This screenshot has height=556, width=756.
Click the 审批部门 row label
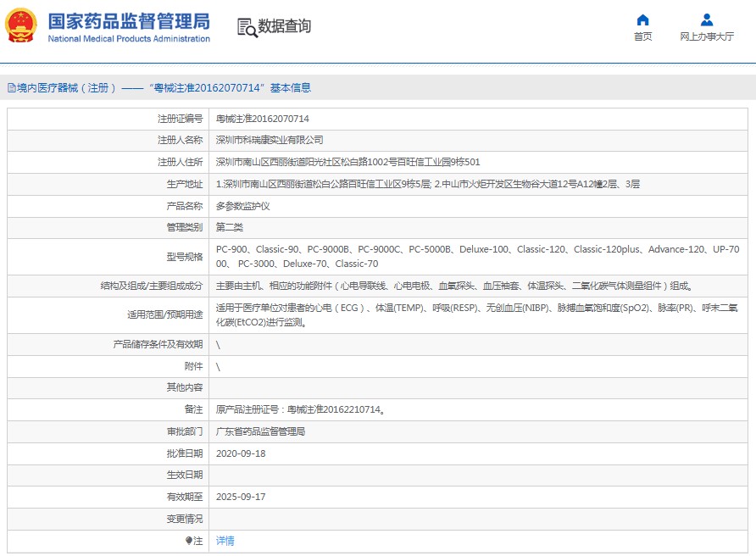pos(185,431)
